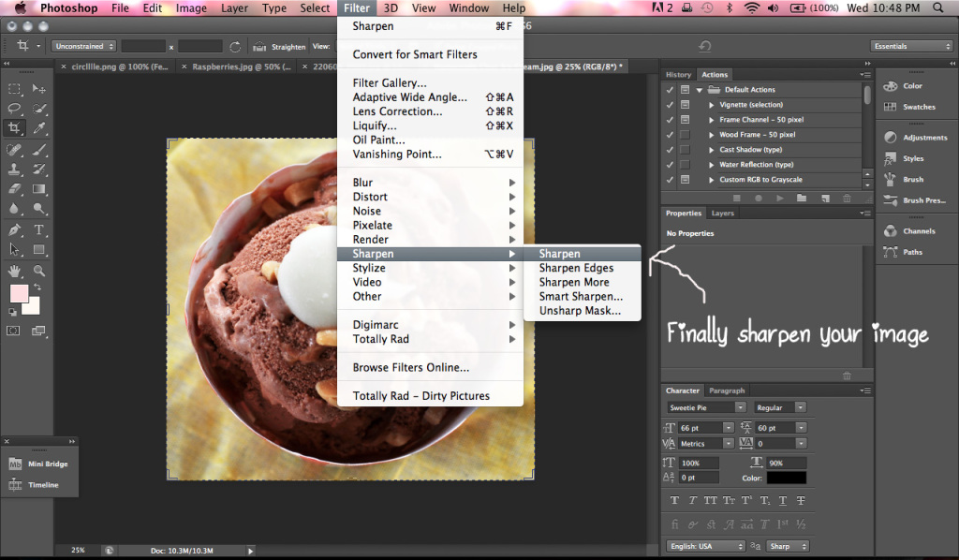Activate the Hand tool

pyautogui.click(x=15, y=271)
